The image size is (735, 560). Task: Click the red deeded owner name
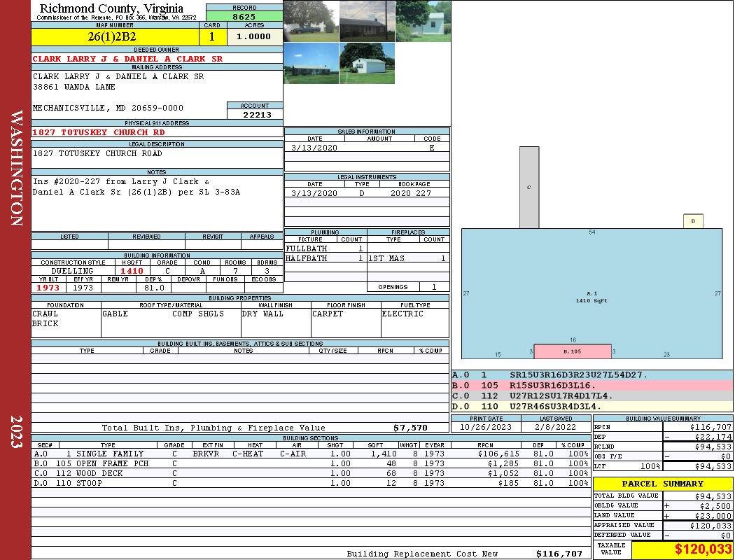click(x=127, y=59)
